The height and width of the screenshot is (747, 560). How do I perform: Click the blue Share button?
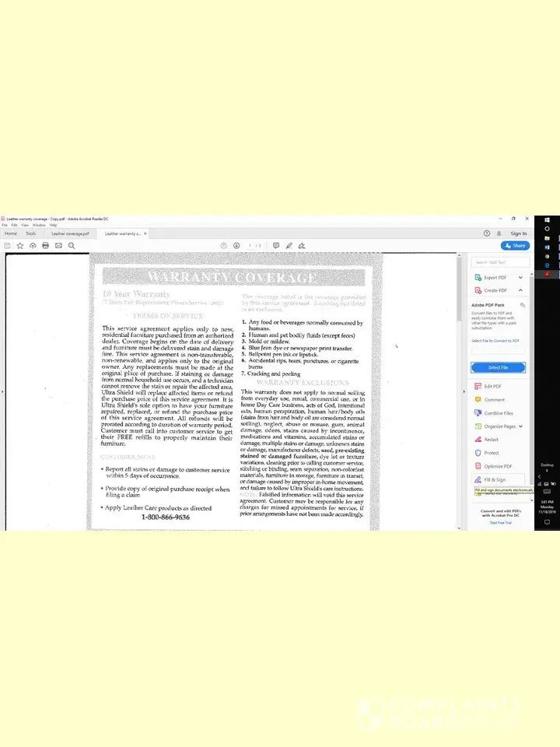[x=515, y=246]
